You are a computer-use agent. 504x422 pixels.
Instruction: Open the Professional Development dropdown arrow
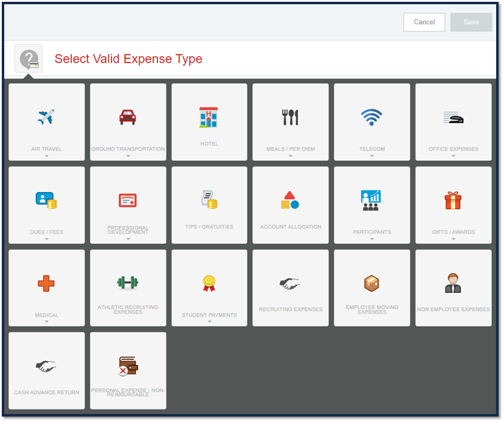point(128,239)
